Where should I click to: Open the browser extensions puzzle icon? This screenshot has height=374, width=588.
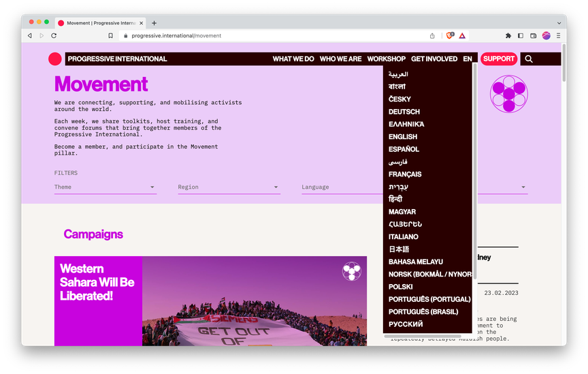pyautogui.click(x=508, y=35)
